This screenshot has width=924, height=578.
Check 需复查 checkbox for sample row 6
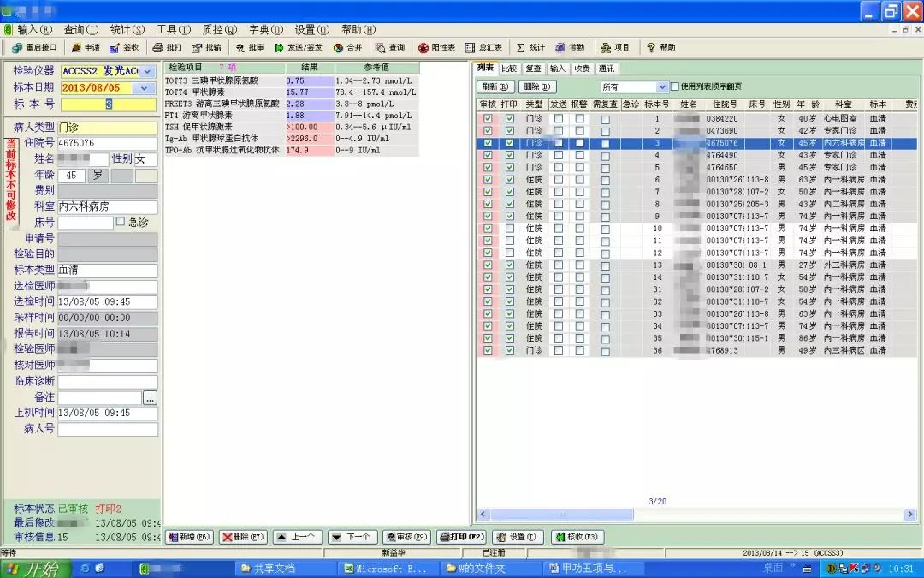pyautogui.click(x=605, y=180)
